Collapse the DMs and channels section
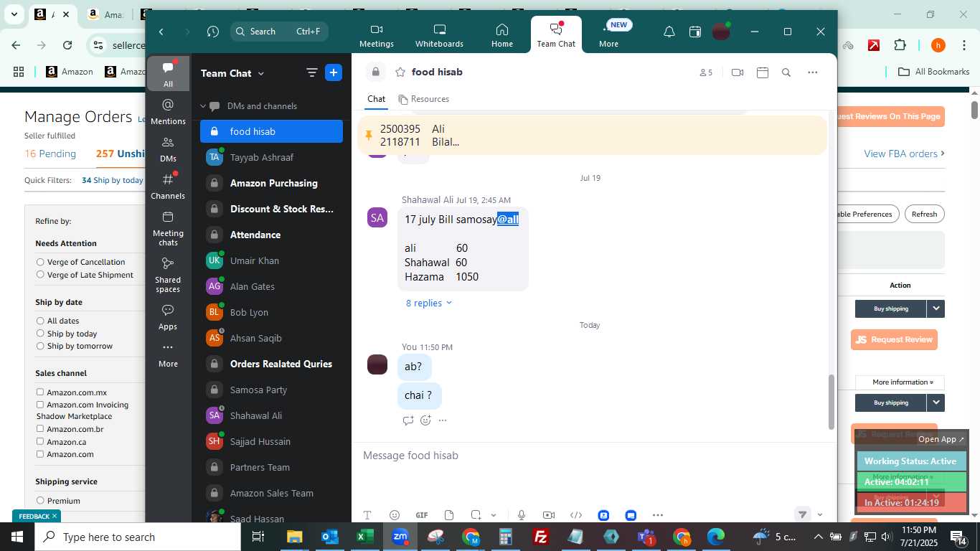Viewport: 980px width, 551px height. (x=203, y=106)
